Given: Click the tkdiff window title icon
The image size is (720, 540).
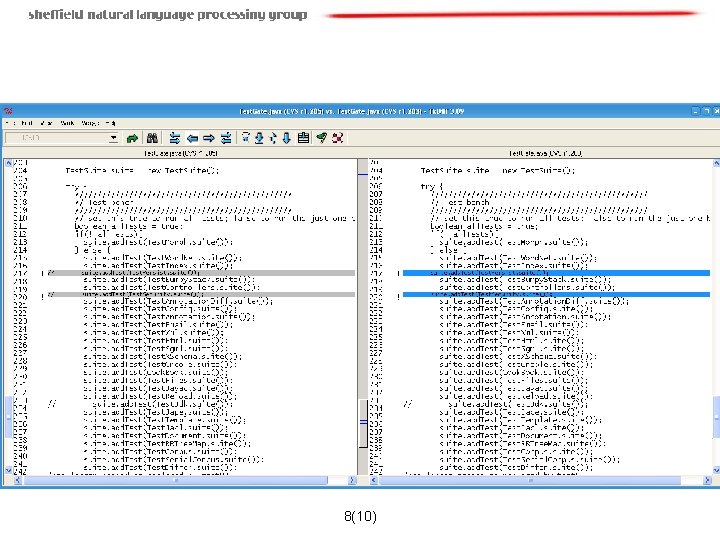Looking at the screenshot, I should coord(8,111).
